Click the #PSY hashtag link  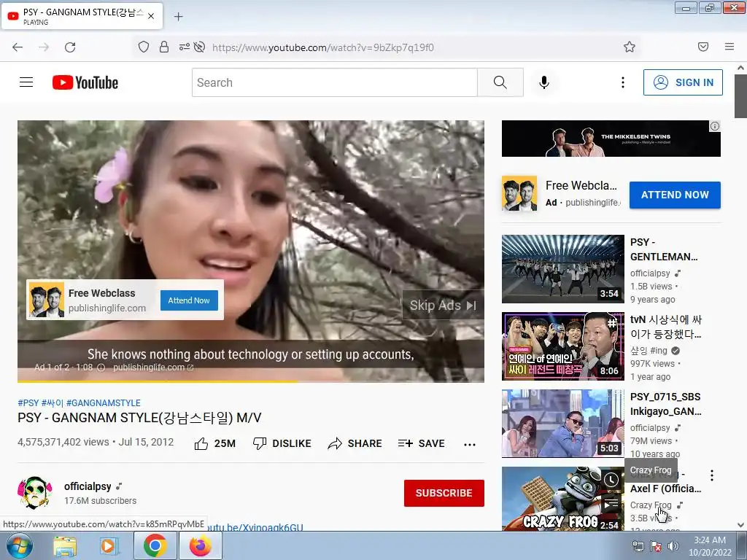coord(28,402)
